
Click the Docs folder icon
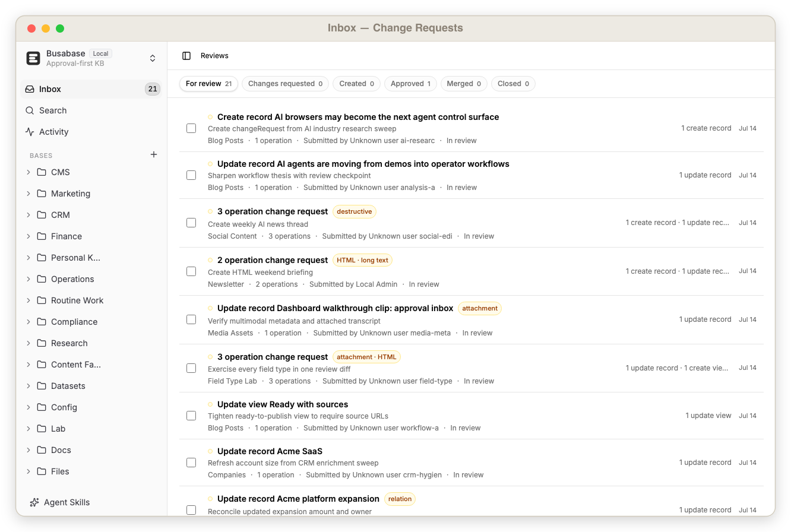(42, 450)
